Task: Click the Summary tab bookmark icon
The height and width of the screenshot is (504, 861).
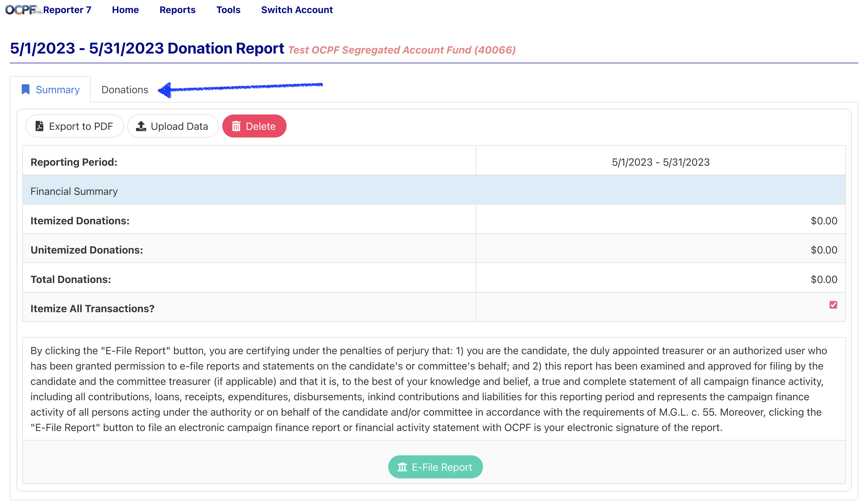Action: [x=26, y=90]
